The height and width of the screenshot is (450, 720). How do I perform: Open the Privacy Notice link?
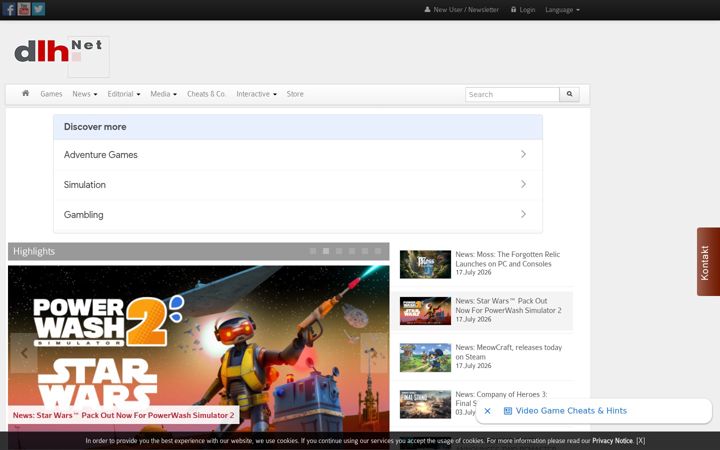612,440
